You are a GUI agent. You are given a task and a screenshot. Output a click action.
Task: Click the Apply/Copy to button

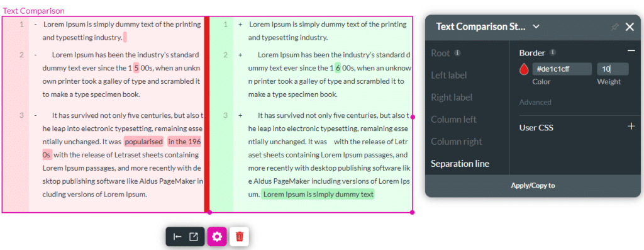tap(533, 185)
